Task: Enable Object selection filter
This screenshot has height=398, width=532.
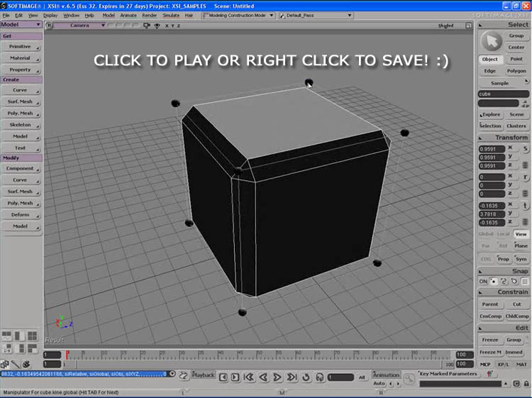Action: [x=490, y=60]
